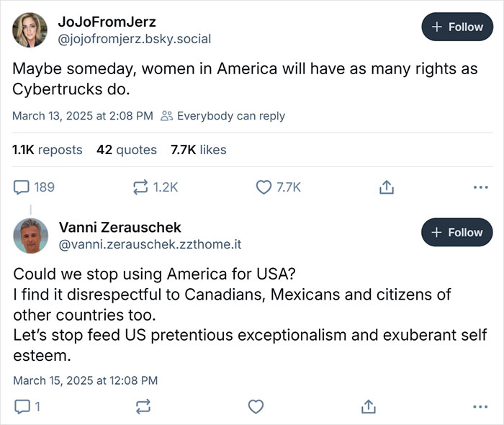
Task: Share JoJoFromJerz's post using share icon
Action: 387,187
